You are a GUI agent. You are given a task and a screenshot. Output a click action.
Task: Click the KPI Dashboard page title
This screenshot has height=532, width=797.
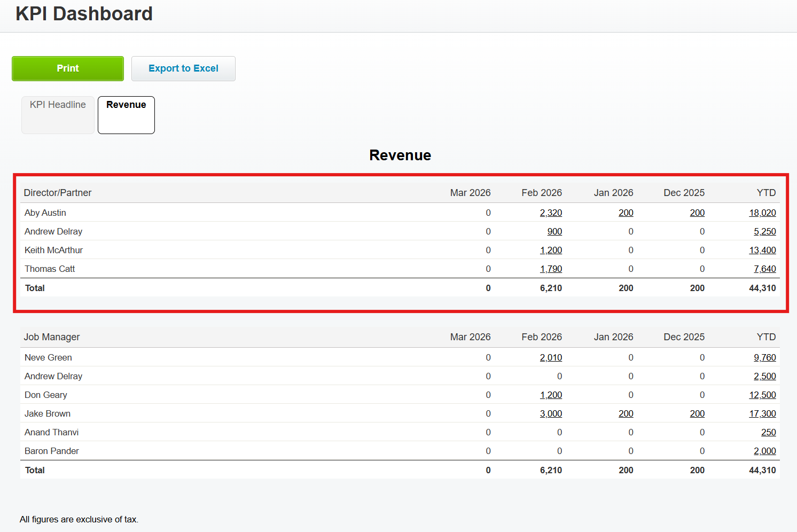(x=84, y=13)
